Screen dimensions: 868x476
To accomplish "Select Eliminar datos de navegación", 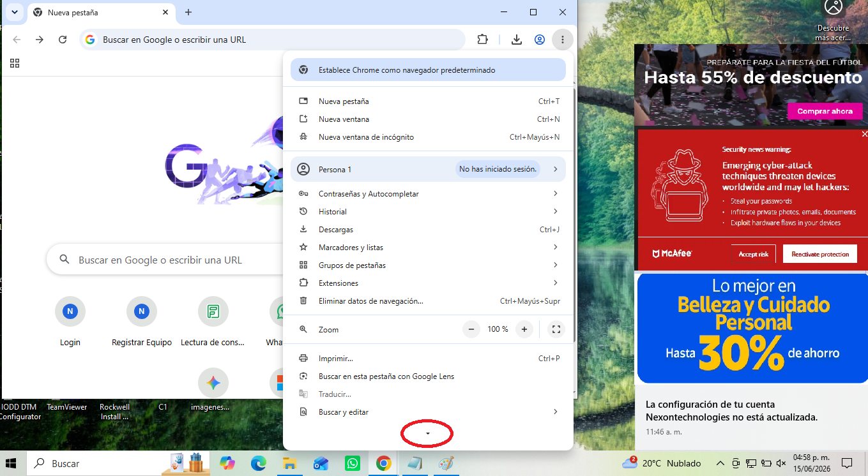I will coord(428,301).
